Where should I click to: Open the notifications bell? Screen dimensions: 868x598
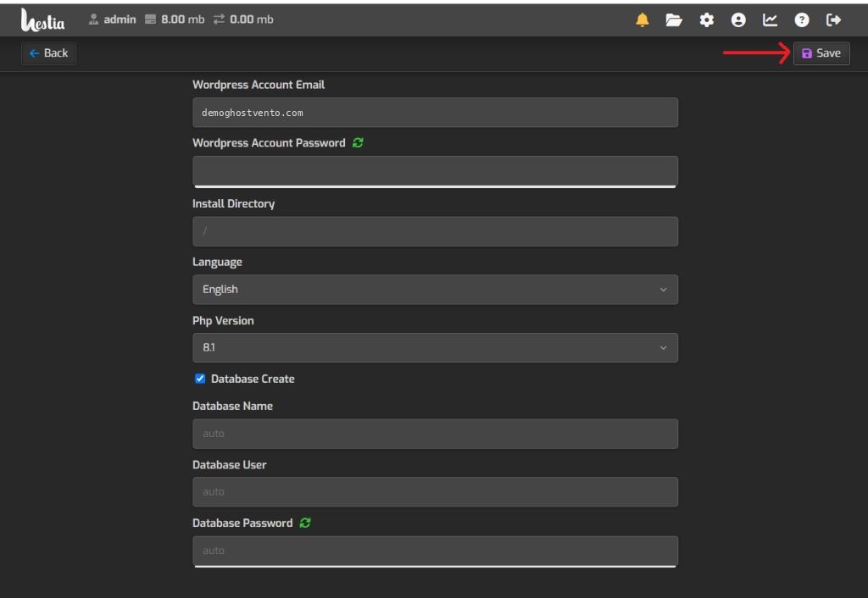pyautogui.click(x=643, y=20)
